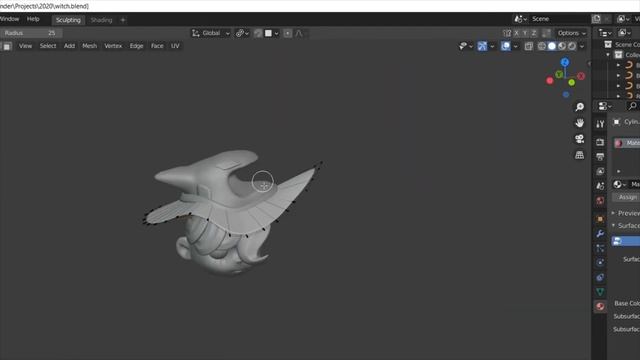Open the World properties tab
This screenshot has height=360, width=640.
pyautogui.click(x=600, y=201)
